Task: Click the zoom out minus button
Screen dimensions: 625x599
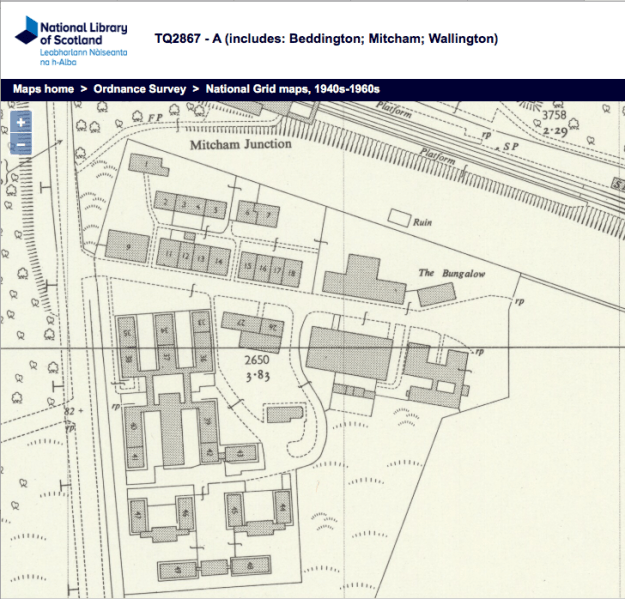Action: pyautogui.click(x=21, y=144)
